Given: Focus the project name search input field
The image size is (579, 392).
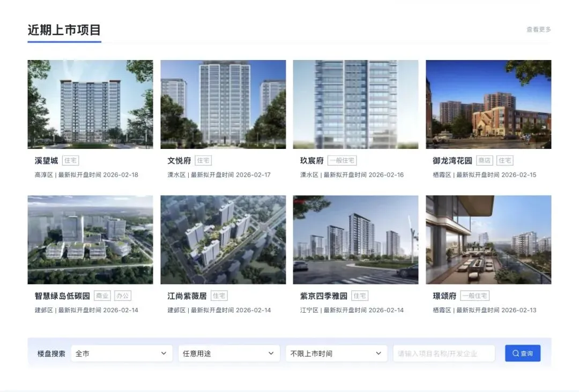Looking at the screenshot, I should click(444, 353).
